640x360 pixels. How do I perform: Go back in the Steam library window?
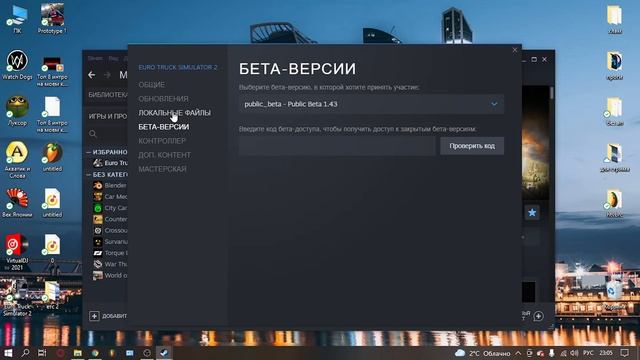coord(92,75)
